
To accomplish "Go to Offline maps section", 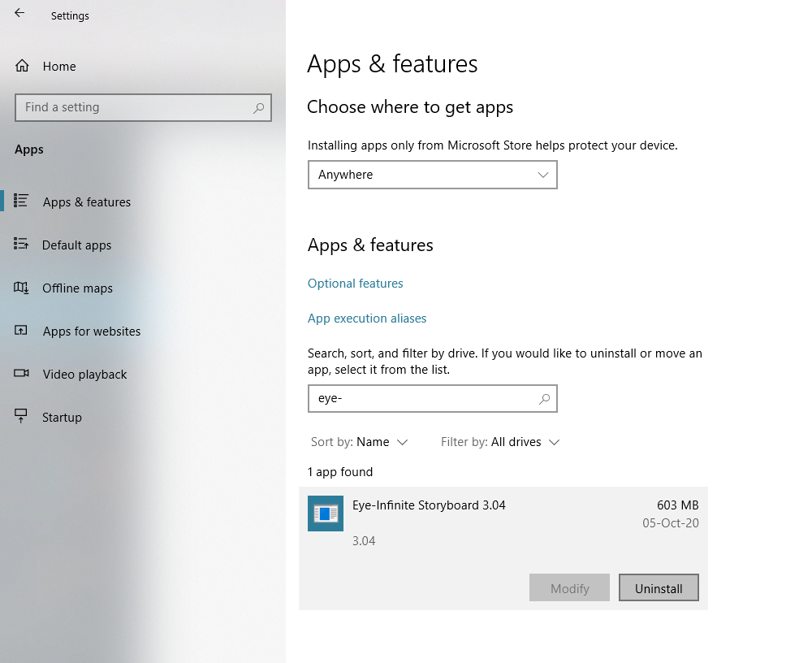I will click(x=77, y=288).
